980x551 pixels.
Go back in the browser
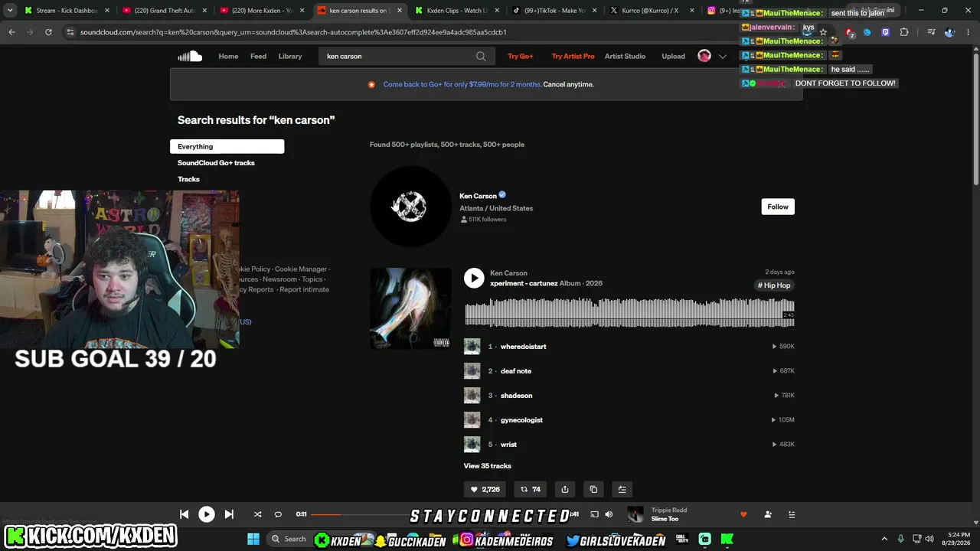pyautogui.click(x=11, y=32)
